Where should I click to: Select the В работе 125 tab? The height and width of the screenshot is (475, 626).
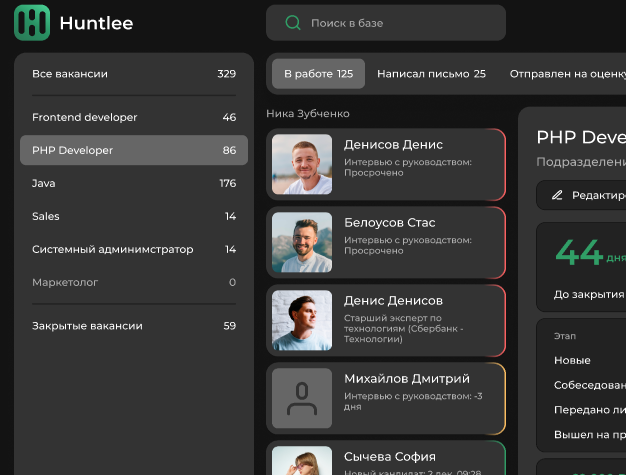click(318, 74)
